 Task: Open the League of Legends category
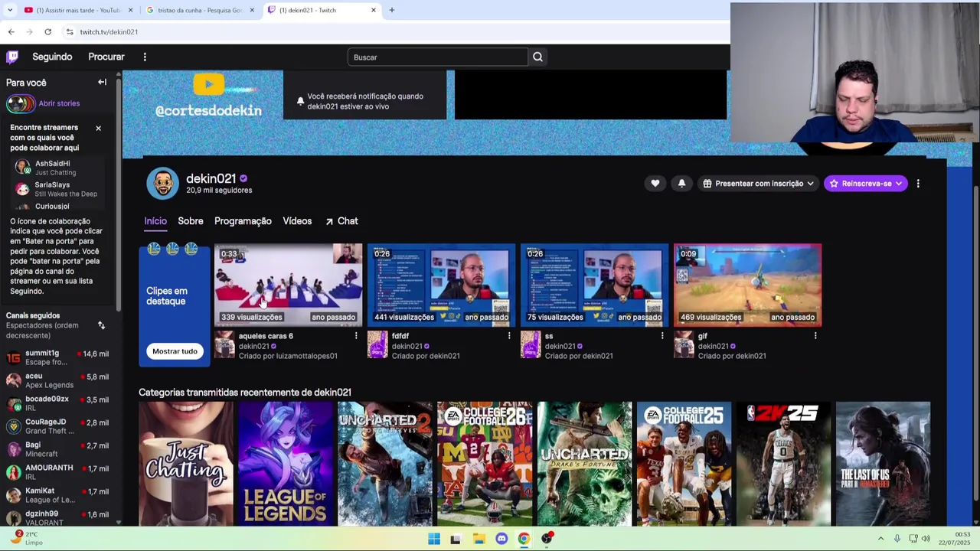click(x=286, y=464)
